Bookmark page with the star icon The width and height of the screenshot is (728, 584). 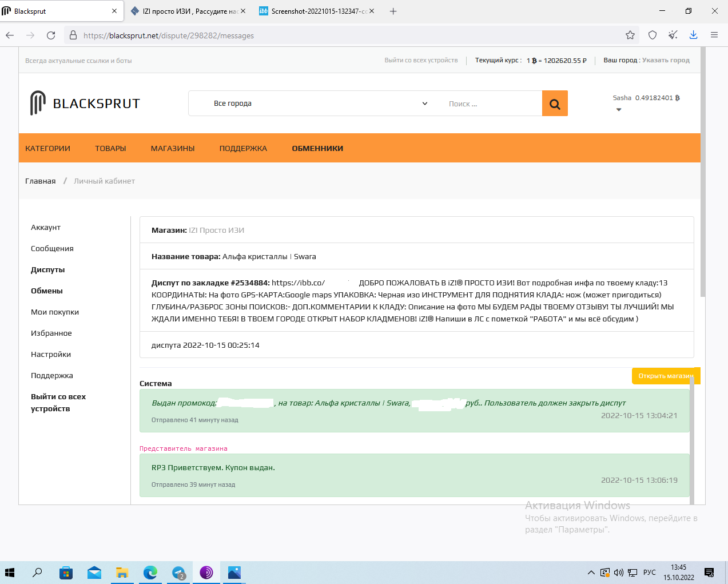click(630, 35)
